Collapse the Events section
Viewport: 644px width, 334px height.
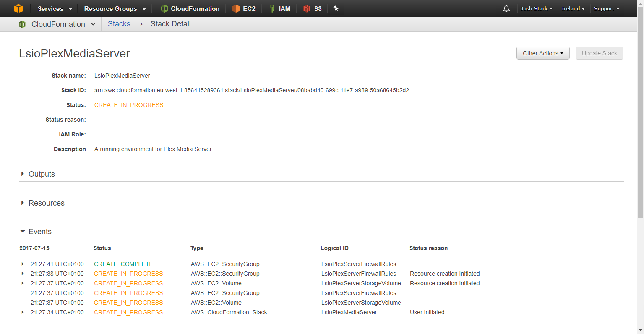23,231
